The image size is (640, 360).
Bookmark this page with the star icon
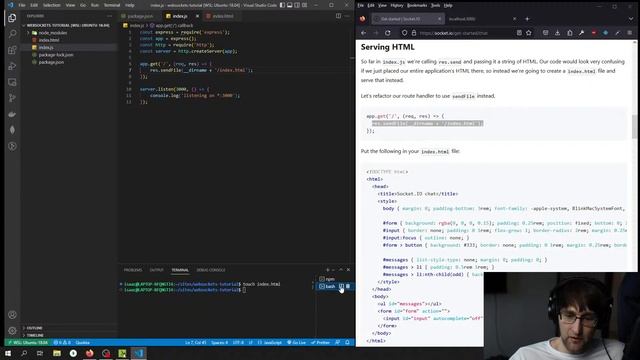(529, 33)
